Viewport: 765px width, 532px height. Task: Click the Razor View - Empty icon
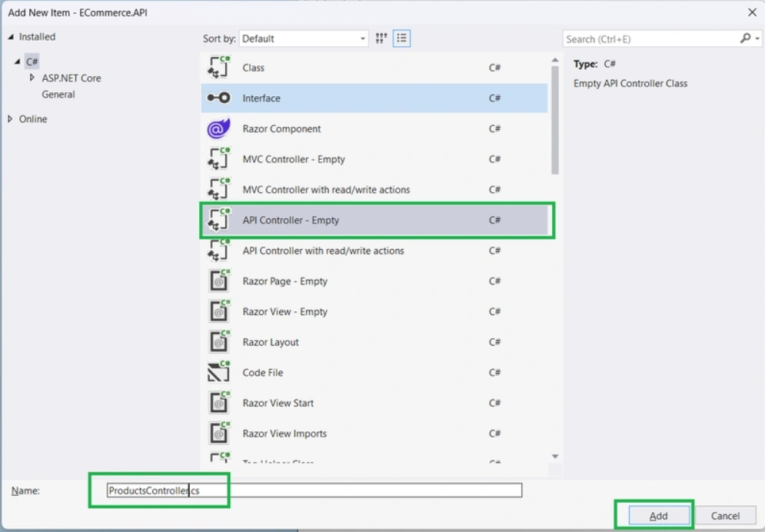pos(218,311)
